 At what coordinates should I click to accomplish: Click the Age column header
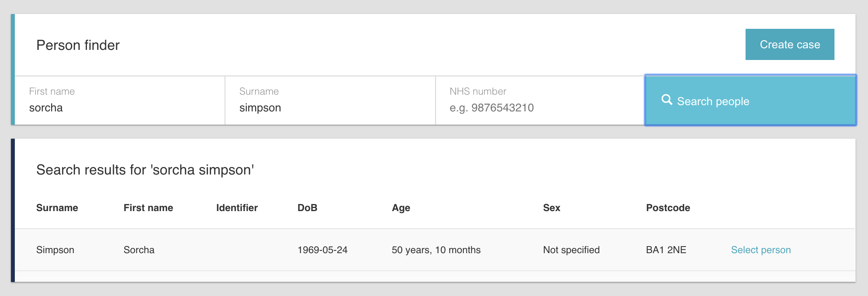[401, 208]
